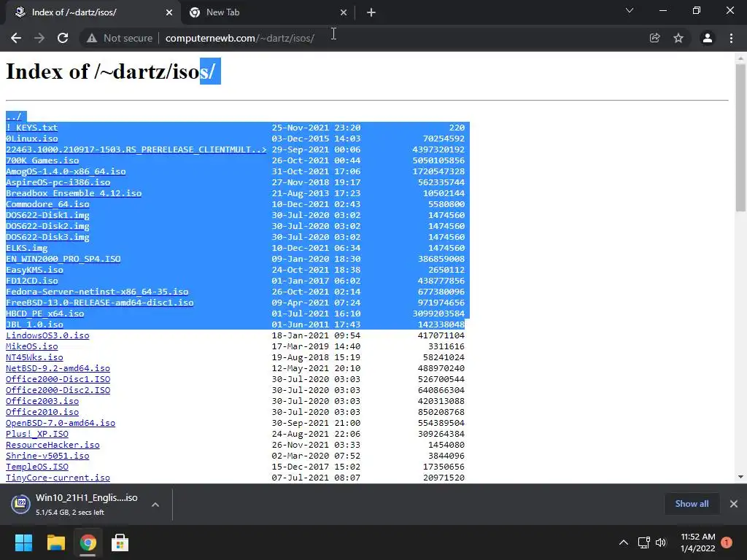Download Office2000-Disc1.ISO
Screen dimensions: 747x560
pyautogui.click(x=58, y=379)
